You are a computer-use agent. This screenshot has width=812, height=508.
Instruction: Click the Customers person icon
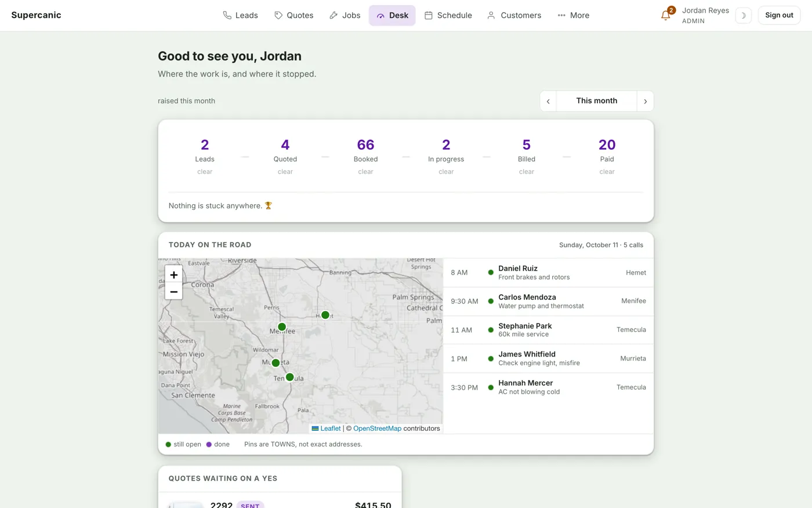click(491, 15)
